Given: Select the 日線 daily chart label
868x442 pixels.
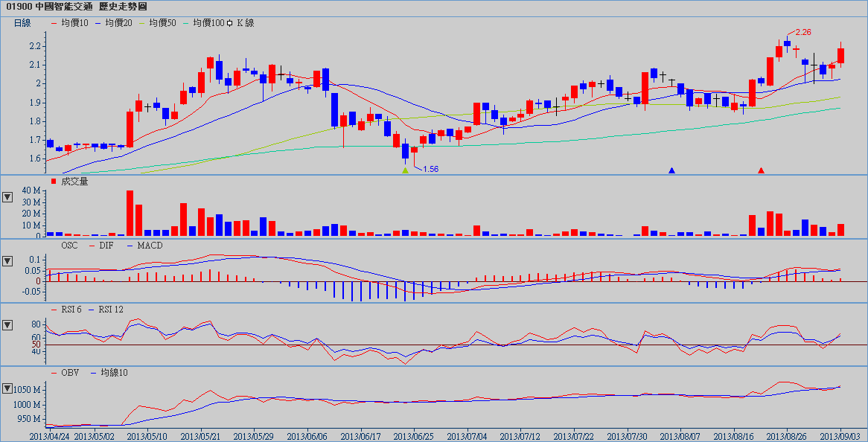Looking at the screenshot, I should 23,23.
